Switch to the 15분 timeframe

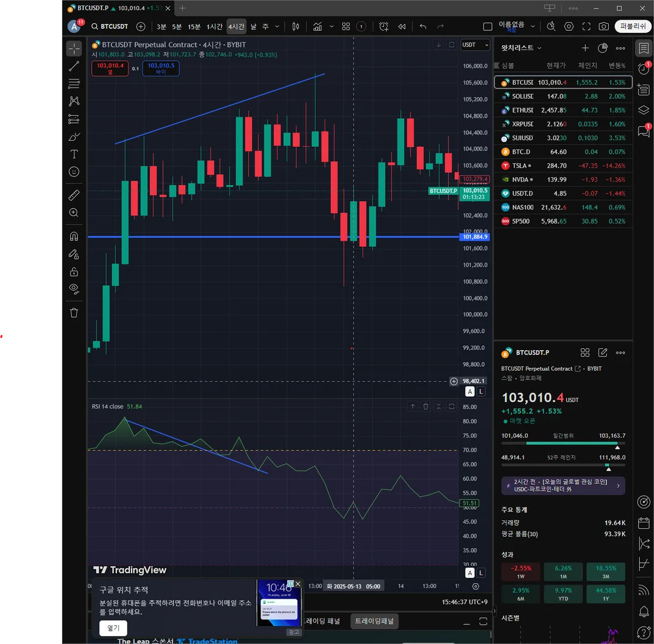pos(194,27)
